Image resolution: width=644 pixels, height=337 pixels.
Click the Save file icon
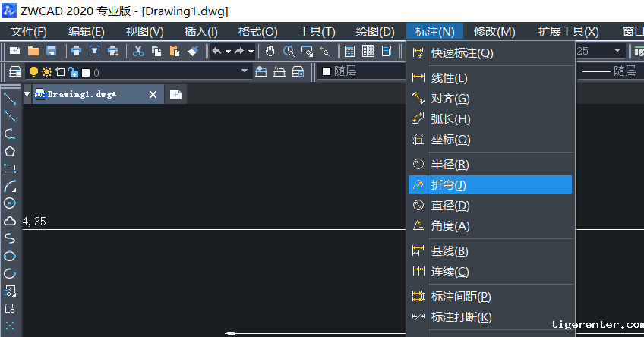[x=52, y=51]
